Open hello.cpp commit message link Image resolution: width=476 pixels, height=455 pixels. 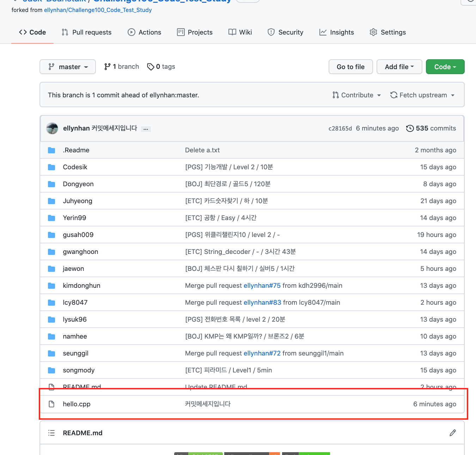point(208,404)
